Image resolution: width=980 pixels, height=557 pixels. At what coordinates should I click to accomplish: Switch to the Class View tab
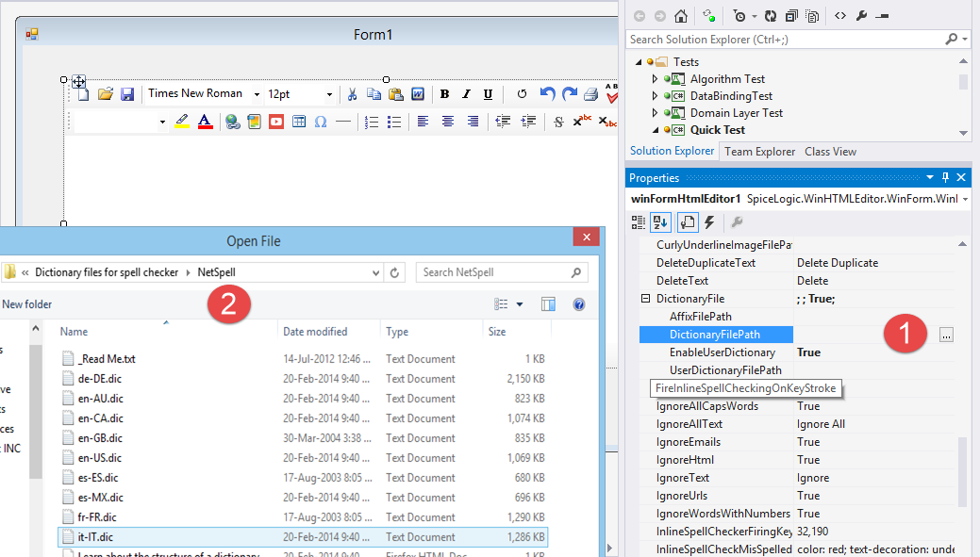tap(830, 151)
